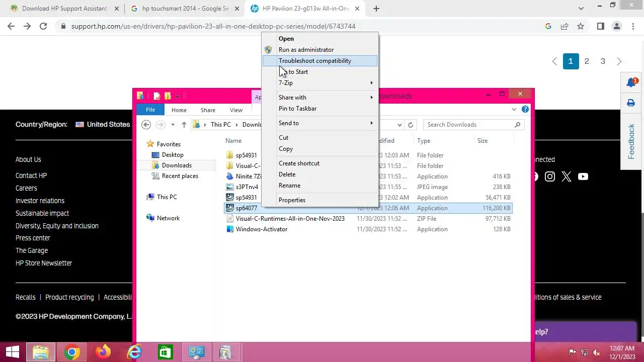
Task: Open Firefox from taskbar
Action: (x=103, y=352)
